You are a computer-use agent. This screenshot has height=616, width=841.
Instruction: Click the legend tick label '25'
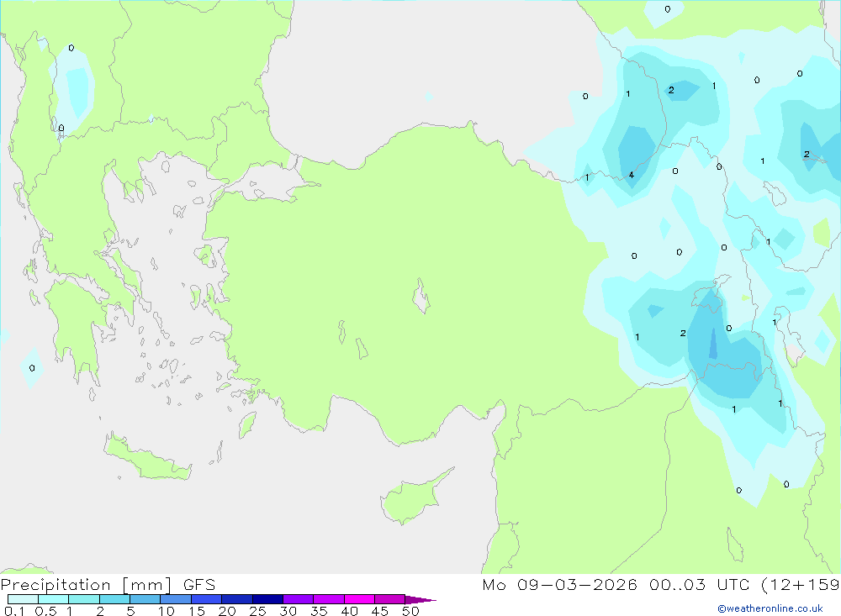[x=257, y=611]
